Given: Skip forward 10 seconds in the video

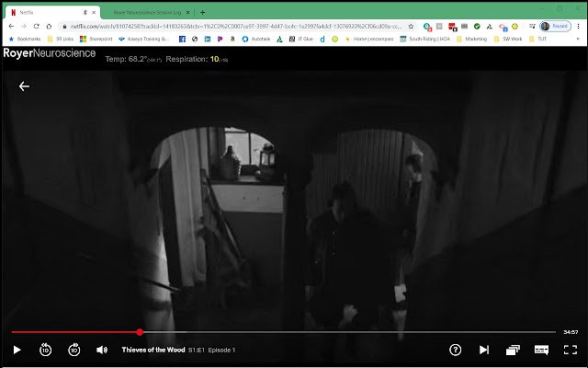Looking at the screenshot, I should tap(74, 350).
